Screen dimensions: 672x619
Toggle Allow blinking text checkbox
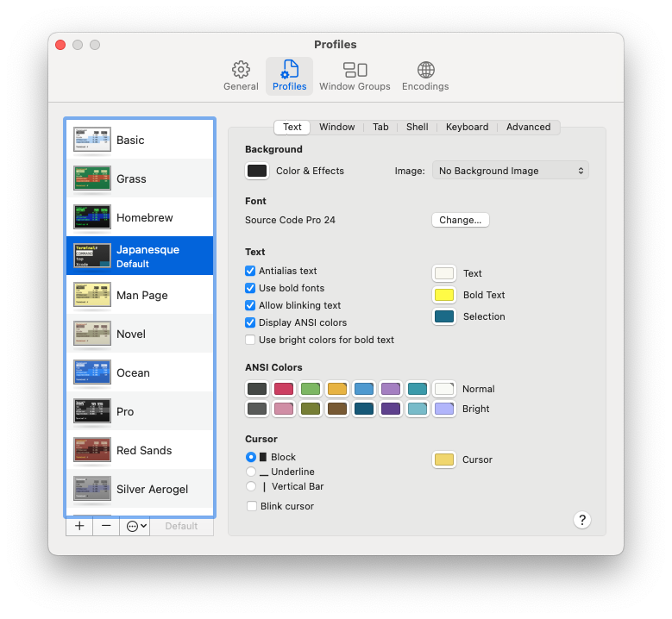pos(250,305)
